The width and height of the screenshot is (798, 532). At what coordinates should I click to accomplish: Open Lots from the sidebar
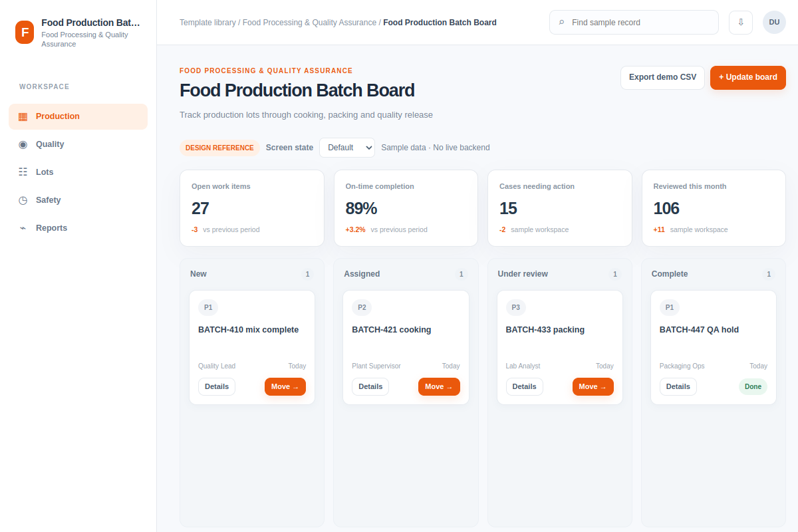tap(78, 172)
